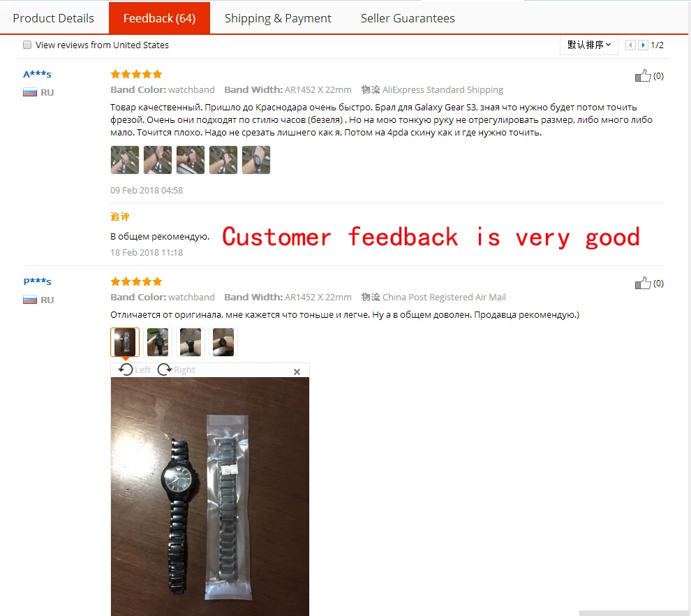Like the P***s review with thumbs-up
Image resolution: width=691 pixels, height=616 pixels.
click(x=643, y=283)
